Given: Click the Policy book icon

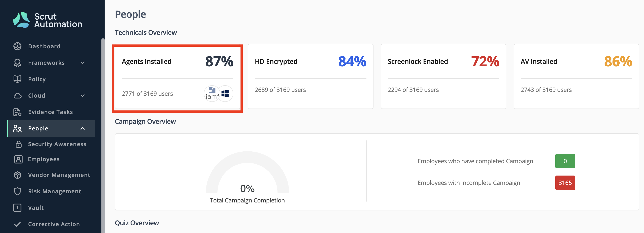Looking at the screenshot, I should tap(17, 79).
